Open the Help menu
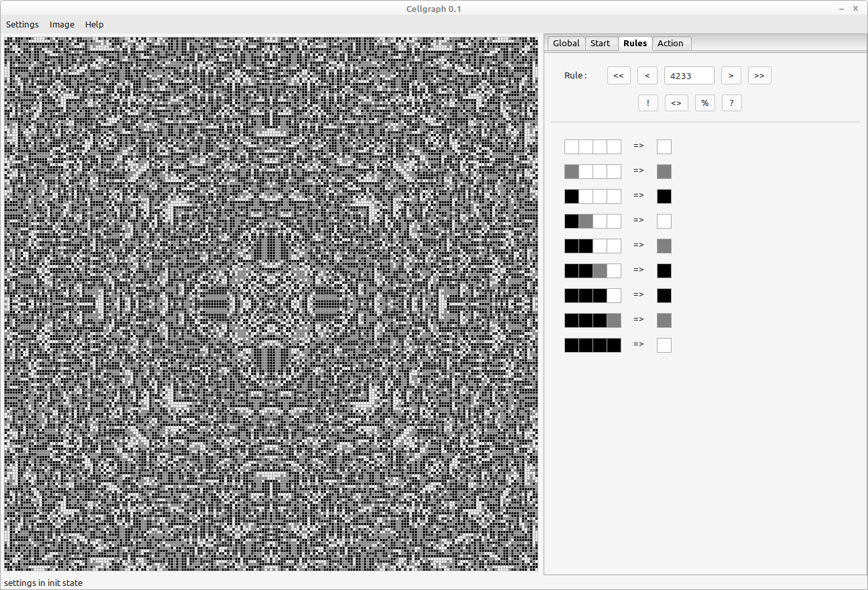 click(x=94, y=24)
